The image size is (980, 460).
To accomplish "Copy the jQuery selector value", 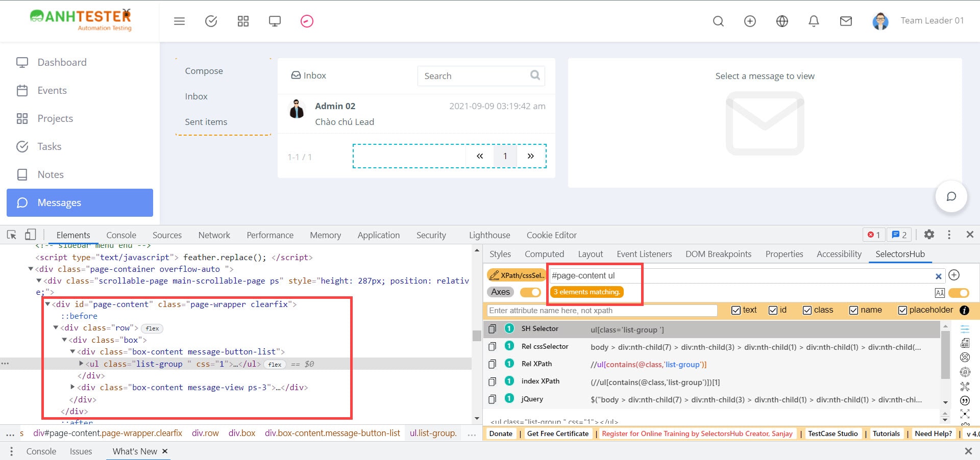I will click(492, 399).
